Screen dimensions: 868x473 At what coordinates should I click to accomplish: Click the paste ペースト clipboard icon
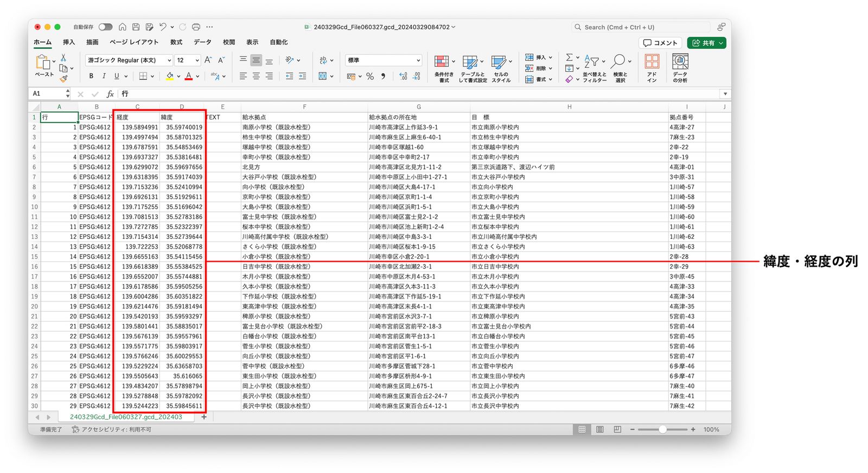(43, 66)
